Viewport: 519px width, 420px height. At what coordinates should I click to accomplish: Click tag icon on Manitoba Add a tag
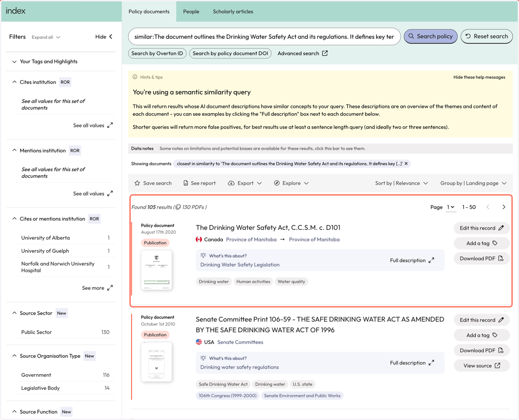point(495,243)
